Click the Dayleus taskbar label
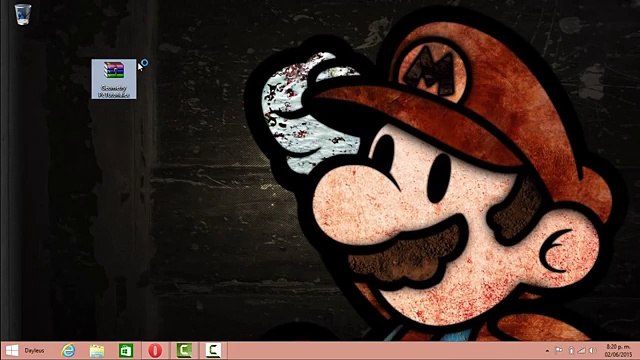 (34, 351)
